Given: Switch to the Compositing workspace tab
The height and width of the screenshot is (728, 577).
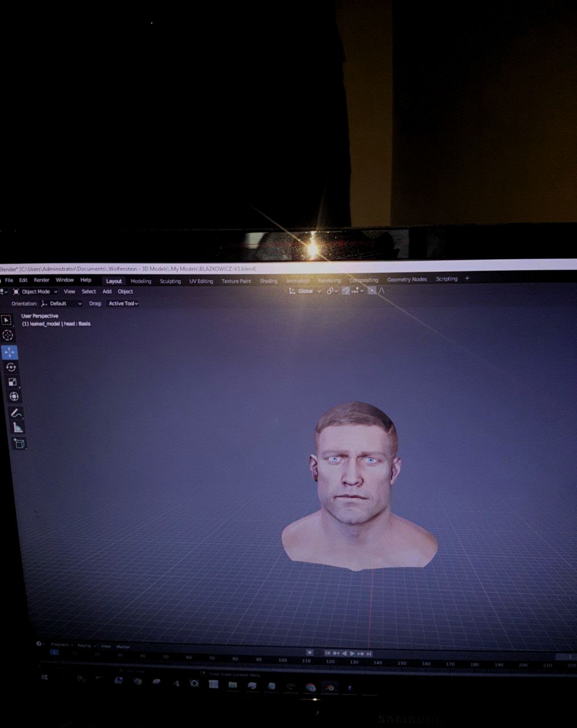Looking at the screenshot, I should pos(364,280).
